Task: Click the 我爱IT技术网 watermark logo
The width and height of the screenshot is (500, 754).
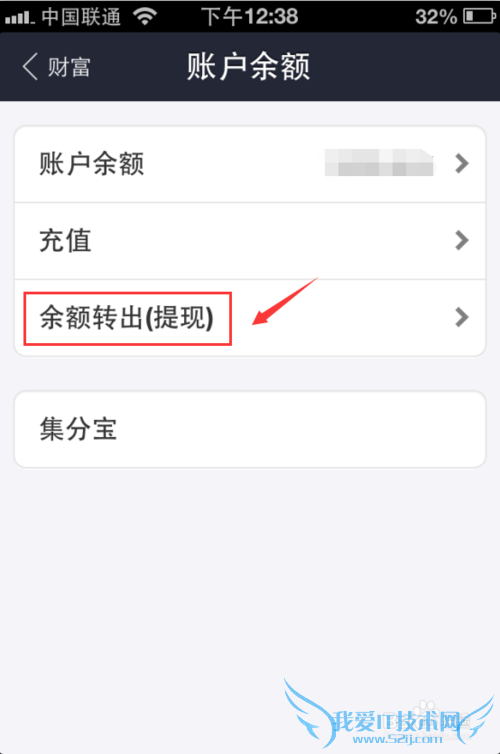Action: click(x=397, y=721)
